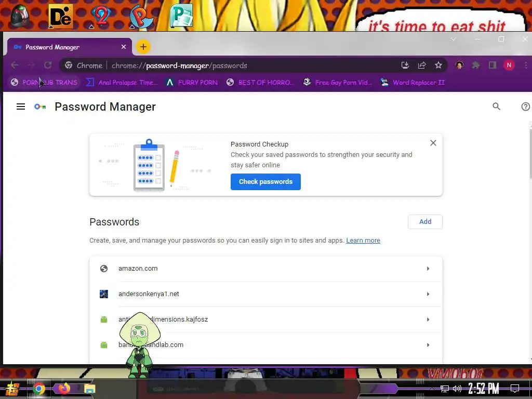Viewport: 532px width, 399px height.
Task: Click the Android icon beside dimensions.kajfosz
Action: click(104, 320)
